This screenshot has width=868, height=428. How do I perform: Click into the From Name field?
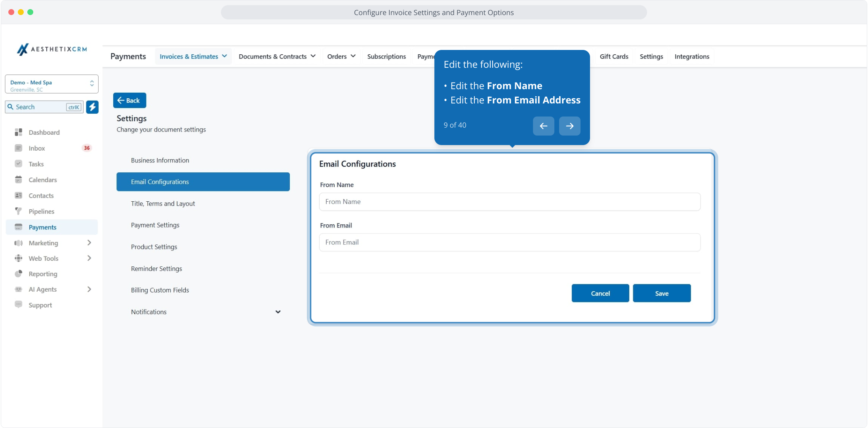tap(509, 202)
